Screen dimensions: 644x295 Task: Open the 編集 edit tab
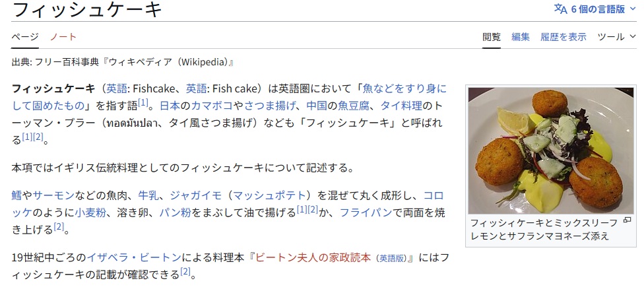point(521,37)
